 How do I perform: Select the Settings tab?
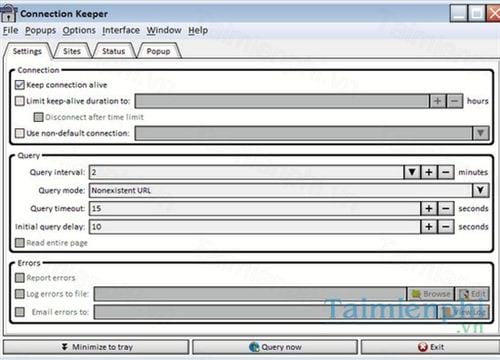point(27,51)
